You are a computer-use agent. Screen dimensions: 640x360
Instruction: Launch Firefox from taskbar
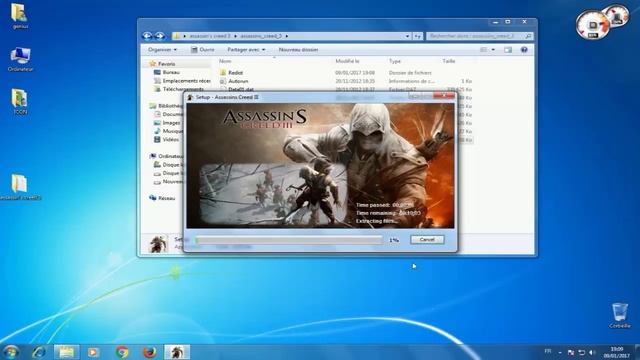click(149, 352)
